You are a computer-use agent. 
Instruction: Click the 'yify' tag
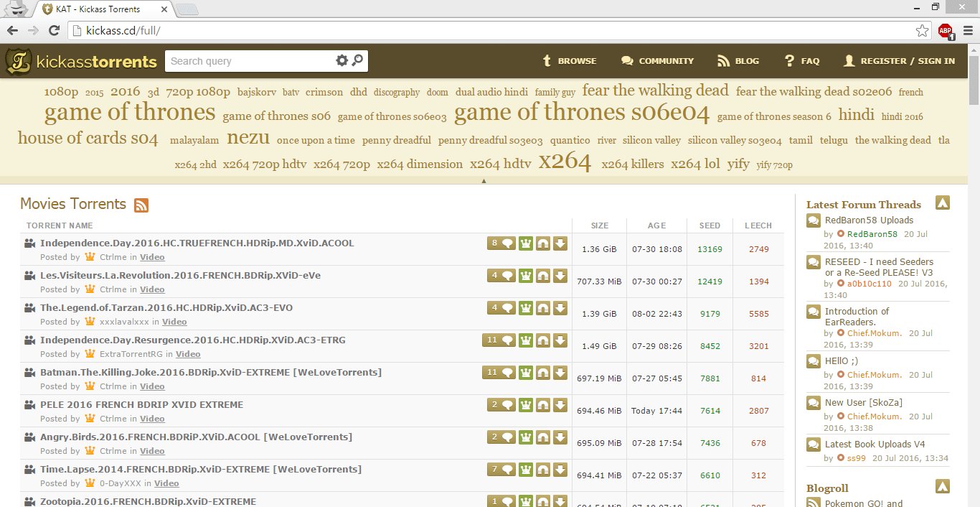[x=738, y=164]
